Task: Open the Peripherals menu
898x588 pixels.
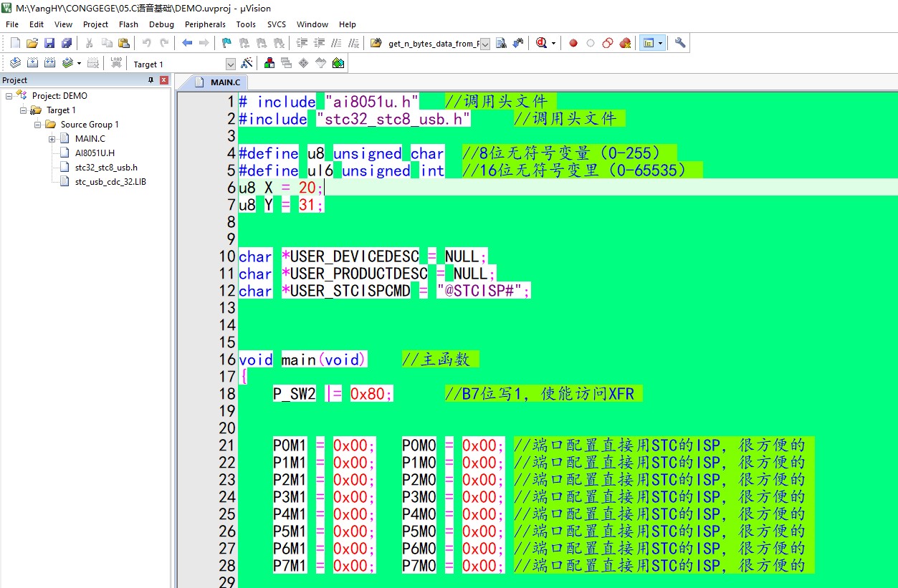Action: pyautogui.click(x=205, y=24)
